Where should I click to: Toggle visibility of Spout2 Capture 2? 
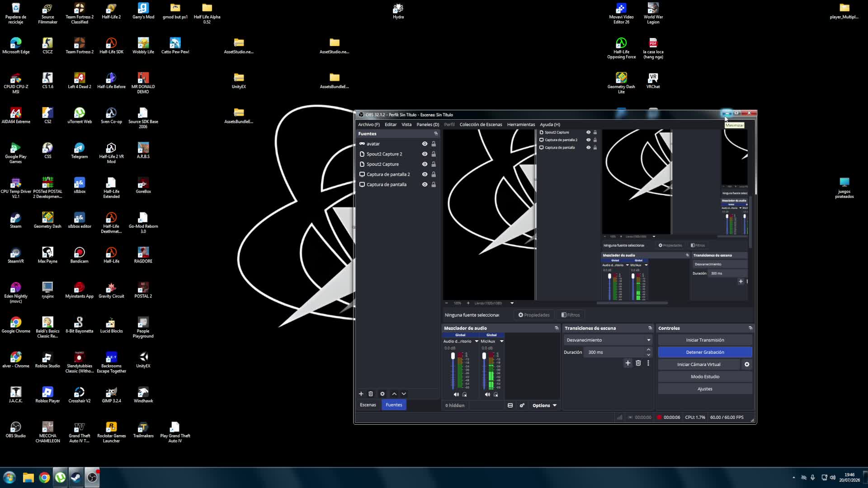click(x=425, y=154)
